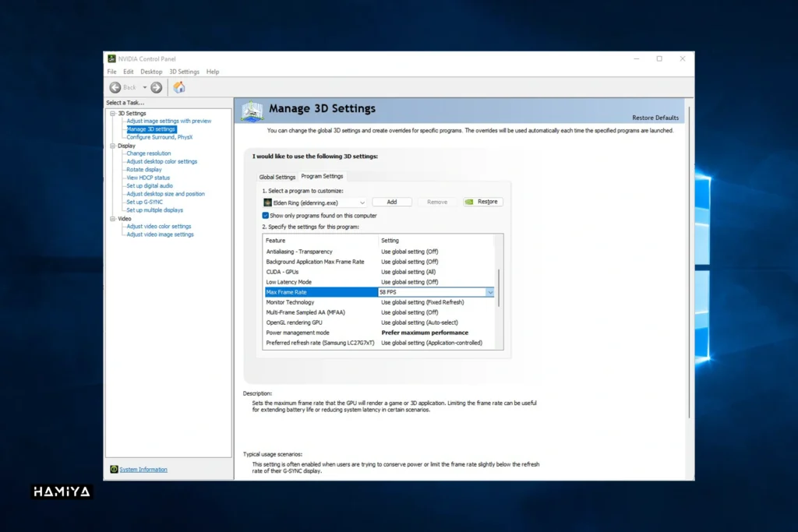The height and width of the screenshot is (532, 798).
Task: Open the File menu
Action: coord(112,72)
